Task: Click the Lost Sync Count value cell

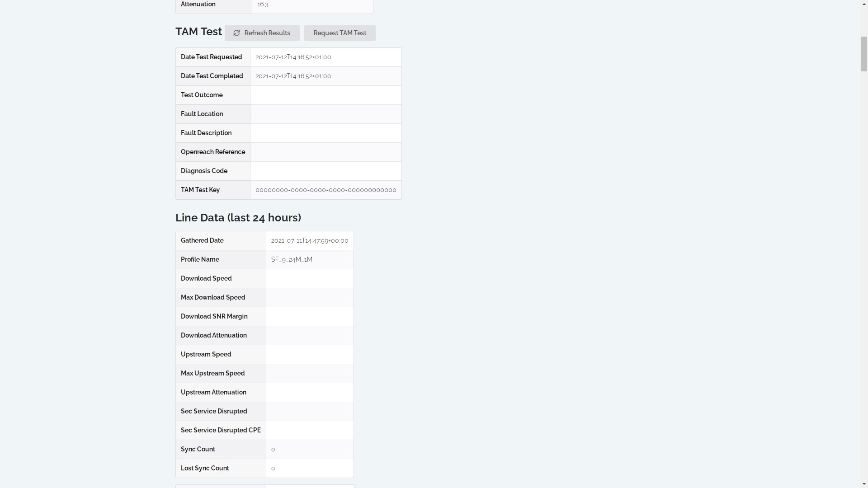Action: point(310,469)
